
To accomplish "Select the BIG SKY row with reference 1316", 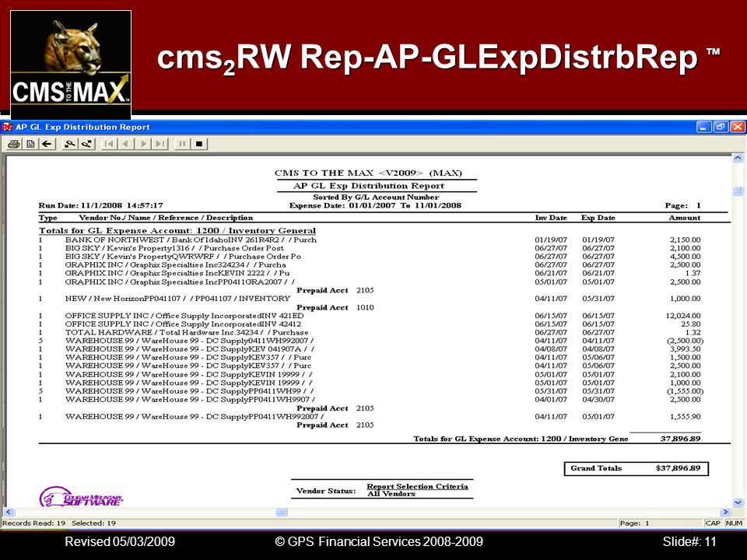I will [x=370, y=248].
